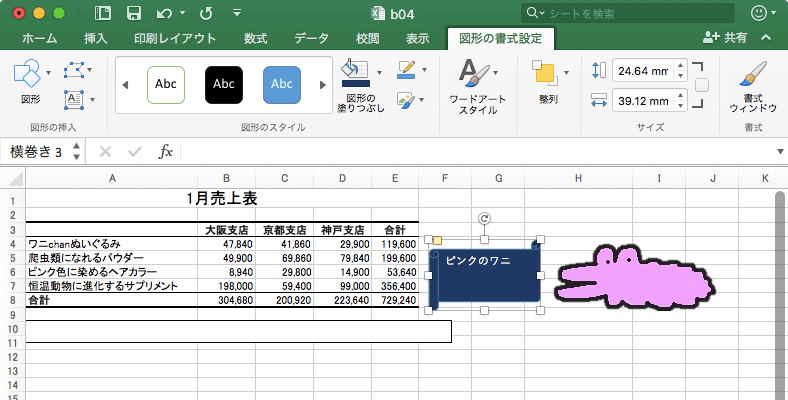The image size is (788, 400).
Task: Open the 図形 shapes gallery
Action: 31,80
